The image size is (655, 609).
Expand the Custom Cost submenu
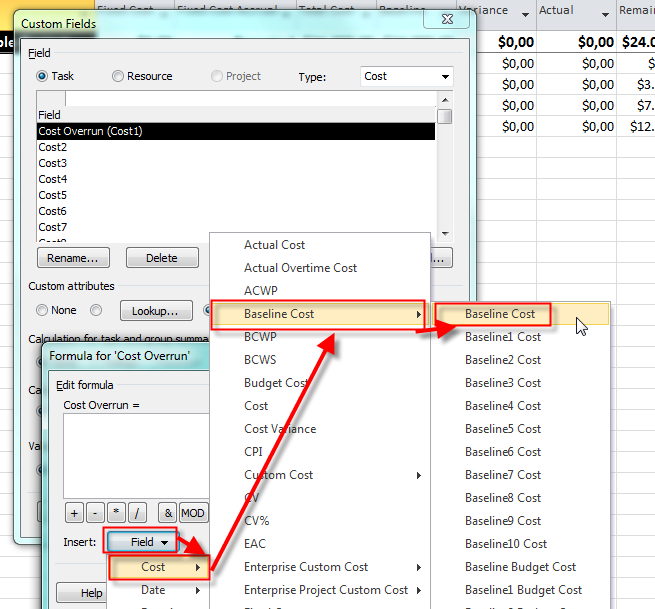click(278, 475)
